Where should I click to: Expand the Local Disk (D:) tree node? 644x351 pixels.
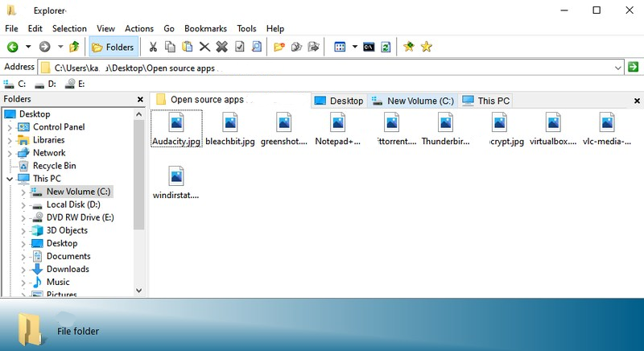[23, 204]
